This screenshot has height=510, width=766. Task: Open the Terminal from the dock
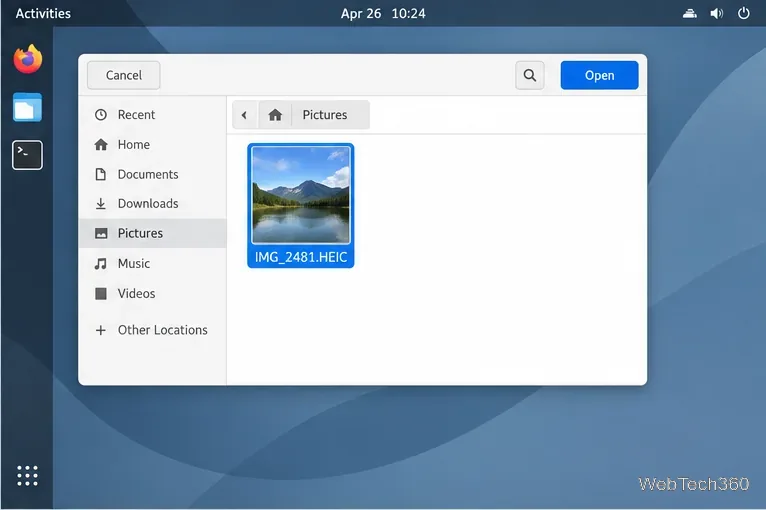(27, 155)
